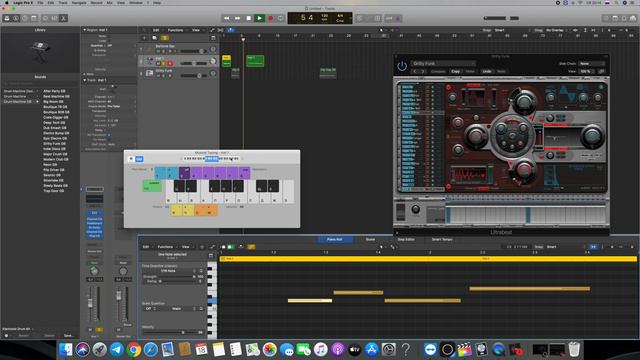Viewport: 640px width, 360px height.
Task: Open List Editors button in control bar
Action: (606, 18)
